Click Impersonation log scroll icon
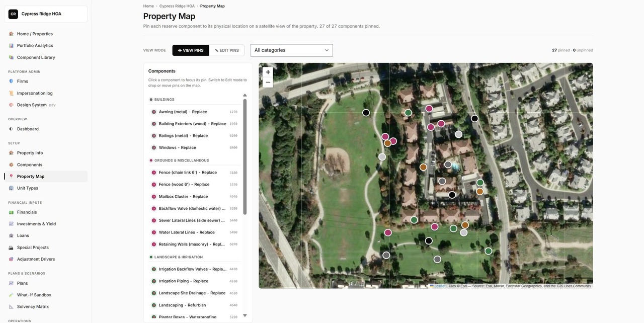The width and height of the screenshot is (644, 323). click(x=11, y=93)
